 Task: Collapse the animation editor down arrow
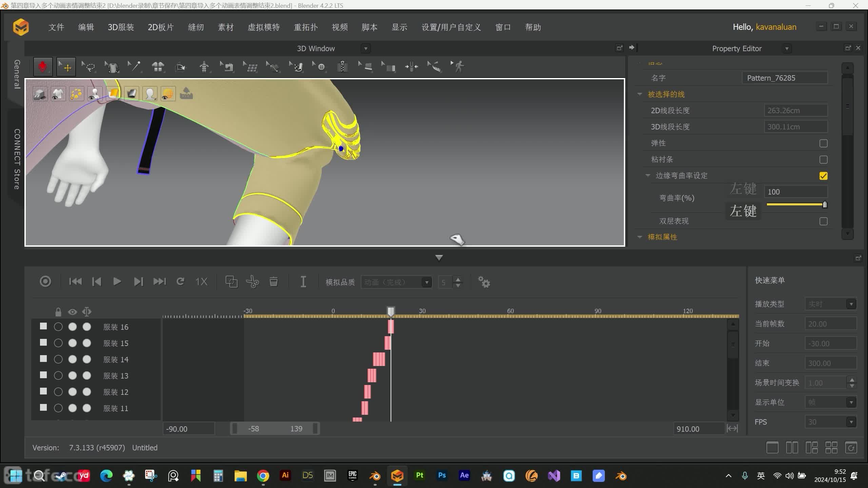pos(439,258)
